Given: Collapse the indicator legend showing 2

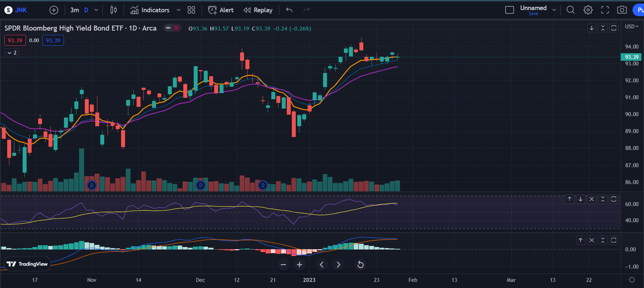Looking at the screenshot, I should pos(12,53).
